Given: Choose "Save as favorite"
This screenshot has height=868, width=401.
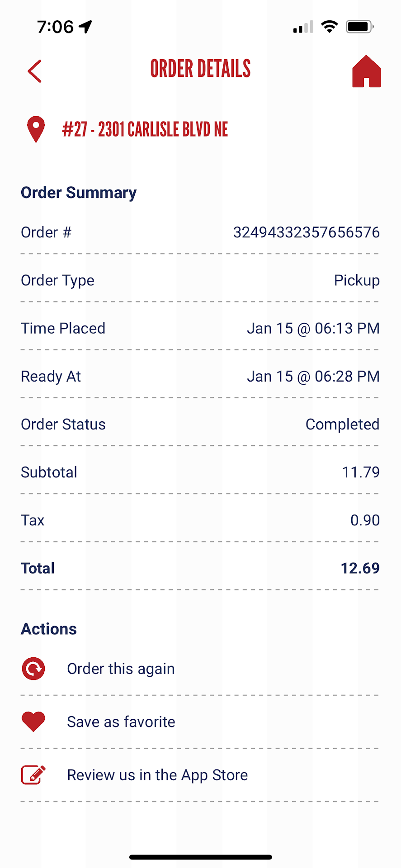Looking at the screenshot, I should [121, 722].
